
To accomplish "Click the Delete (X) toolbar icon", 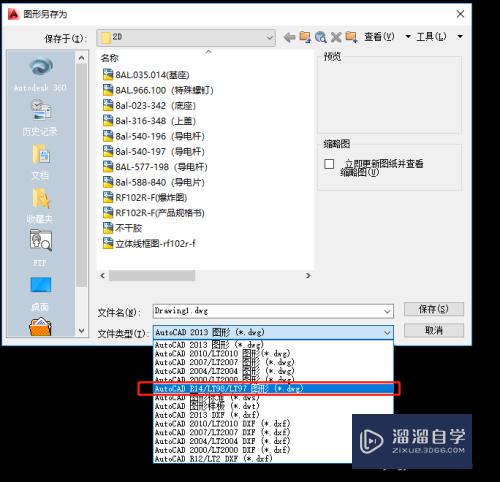I will (x=336, y=37).
